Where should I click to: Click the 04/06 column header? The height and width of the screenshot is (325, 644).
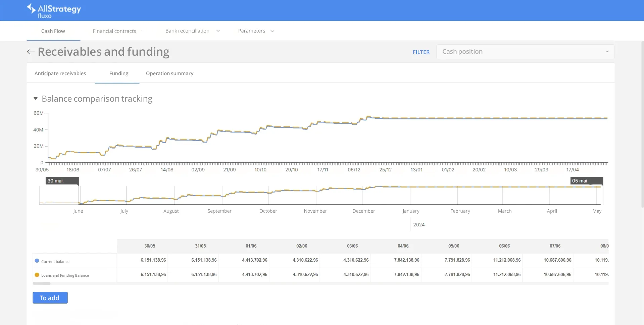(x=403, y=246)
